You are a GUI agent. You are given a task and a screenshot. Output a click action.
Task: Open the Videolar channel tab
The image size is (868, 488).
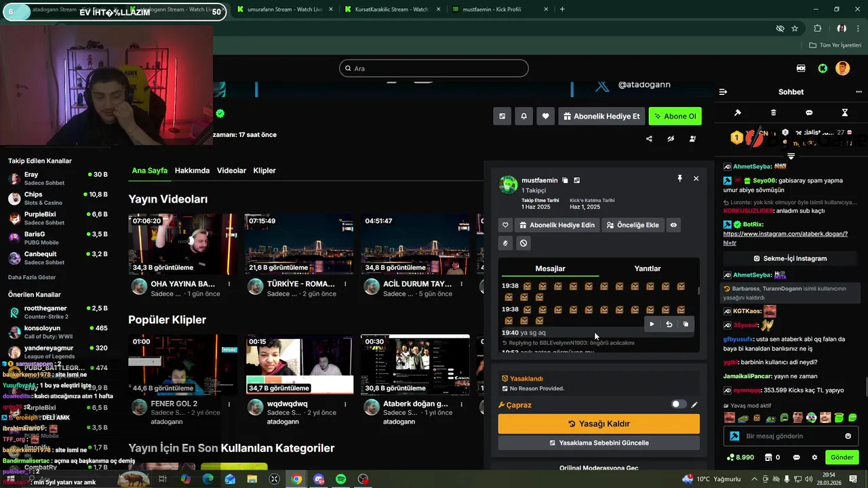(231, 171)
